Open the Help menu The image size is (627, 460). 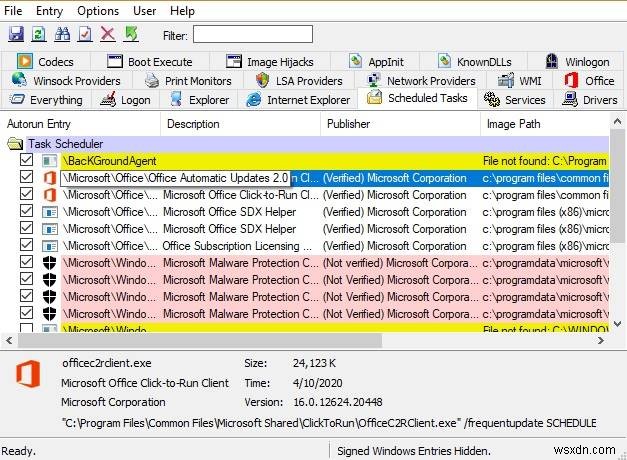(182, 11)
